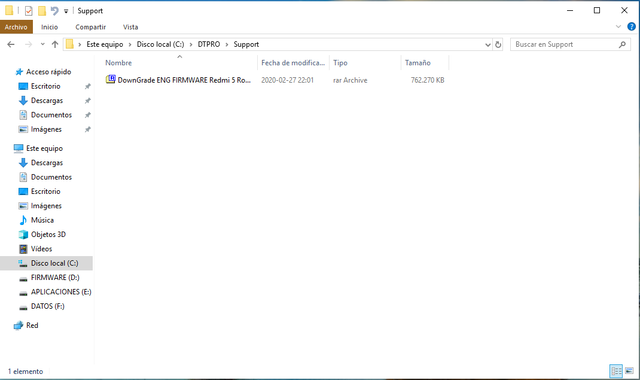The height and width of the screenshot is (380, 640).
Task: Click the pin icon next to Descargas
Action: tap(87, 101)
